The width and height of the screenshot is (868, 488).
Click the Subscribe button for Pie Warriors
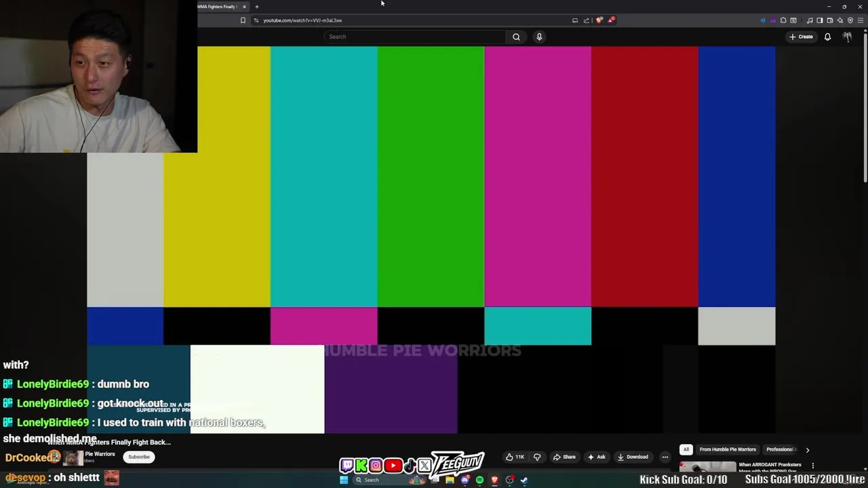(139, 457)
